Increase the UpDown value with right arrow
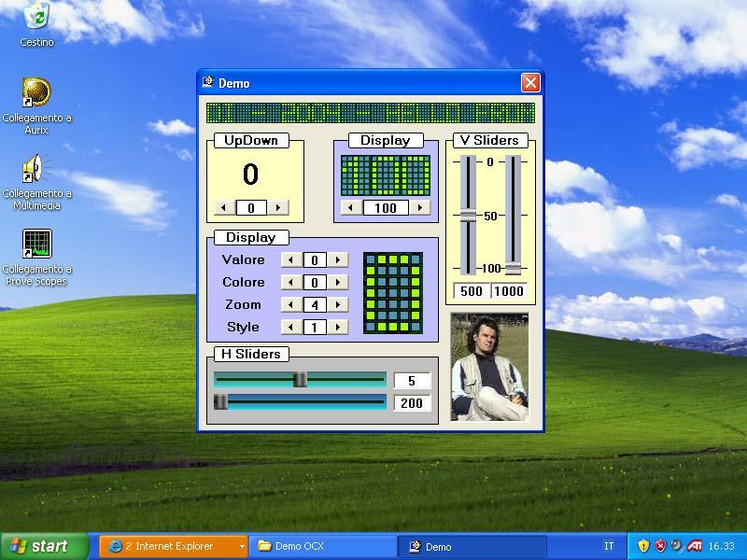The height and width of the screenshot is (560, 747). (x=278, y=208)
